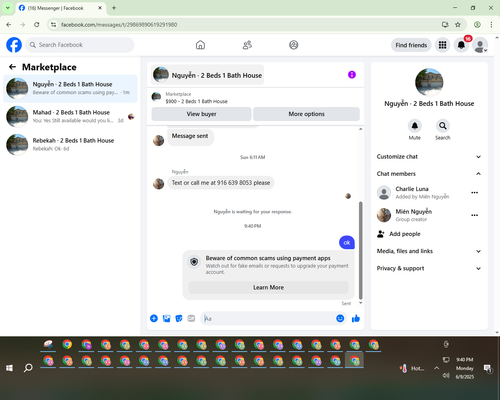Open the Rebekah 2 Beds 1 Bath House conversation
The image size is (500, 400).
(70, 144)
